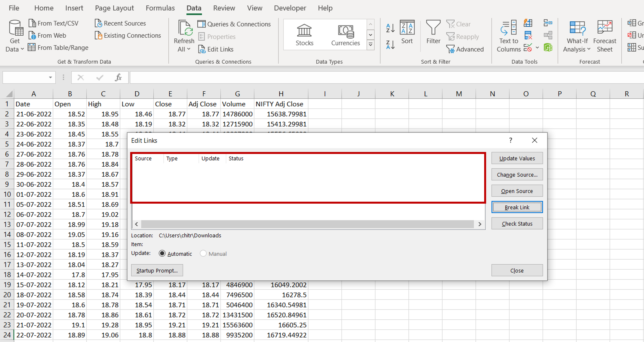This screenshot has height=342, width=644.
Task: Sort A to Z ascending
Action: (390, 28)
